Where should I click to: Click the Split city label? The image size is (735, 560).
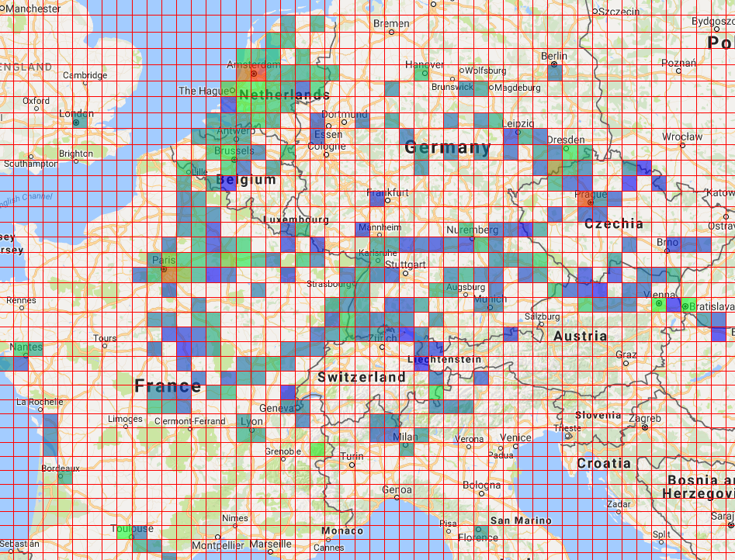661,534
